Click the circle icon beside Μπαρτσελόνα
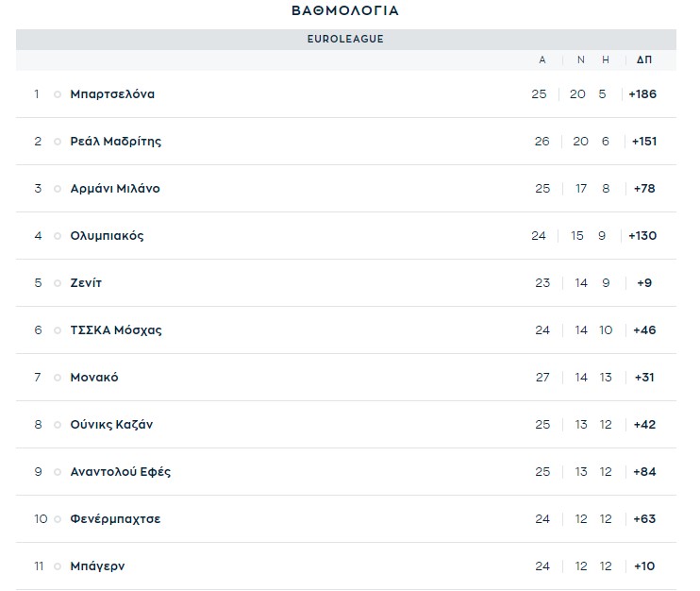 58,94
